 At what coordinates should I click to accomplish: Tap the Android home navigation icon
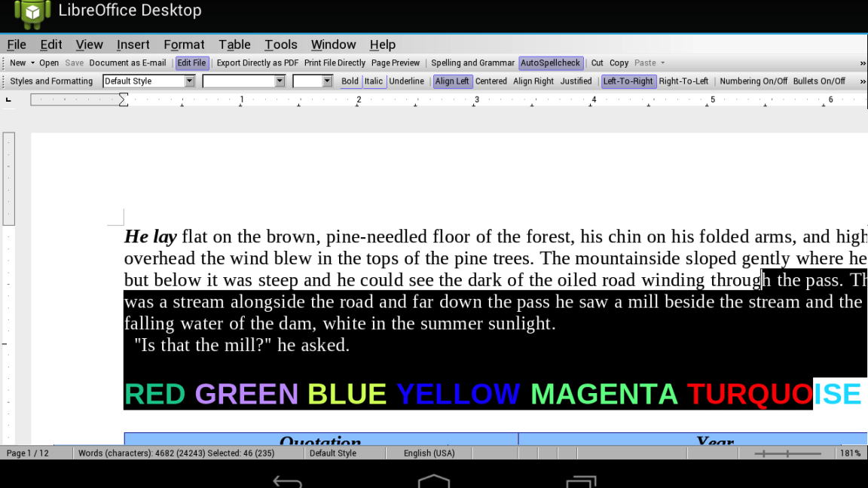[x=433, y=480]
